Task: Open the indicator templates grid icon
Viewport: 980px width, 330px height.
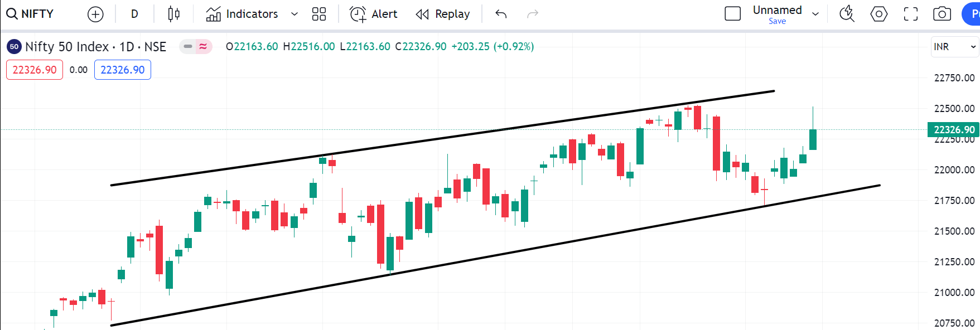Action: point(319,14)
